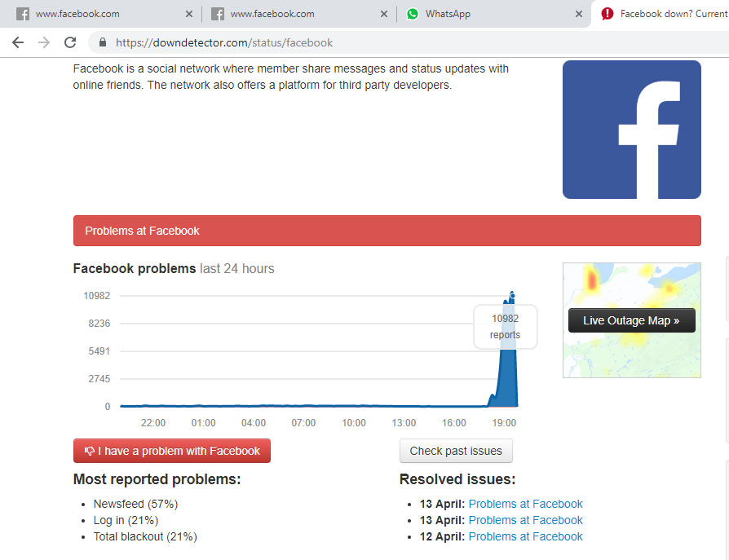Click the Log in (21%) list entry
Viewport: 729px width, 560px height.
pos(126,520)
